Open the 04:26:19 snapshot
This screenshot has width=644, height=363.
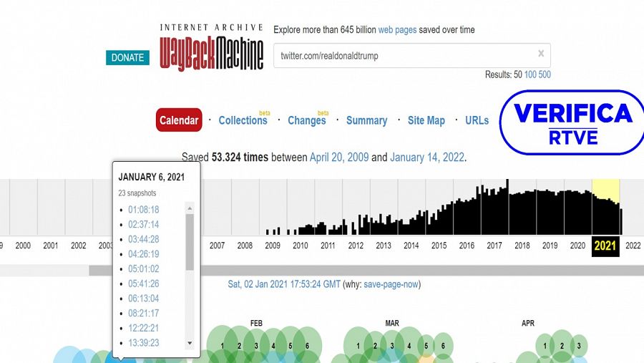click(143, 254)
